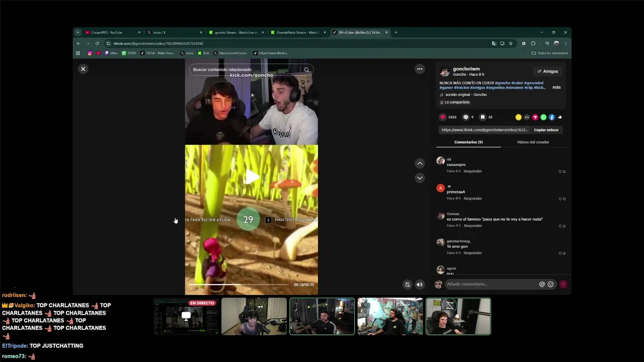Viewport: 644px width, 362px height.
Task: Click the icon left of volume button
Action: tap(408, 285)
